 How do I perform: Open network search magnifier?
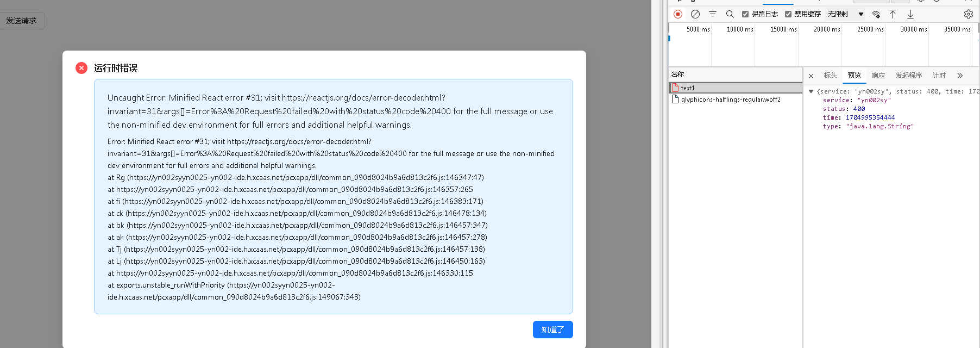pyautogui.click(x=730, y=14)
